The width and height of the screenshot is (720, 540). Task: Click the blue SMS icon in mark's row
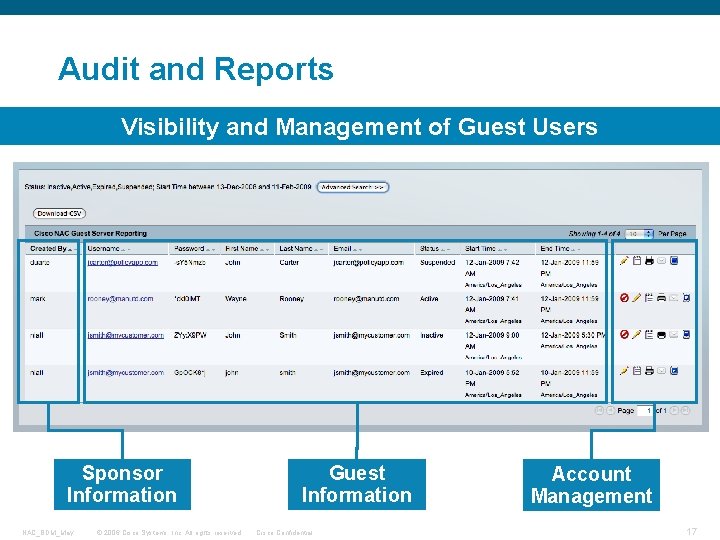click(686, 298)
